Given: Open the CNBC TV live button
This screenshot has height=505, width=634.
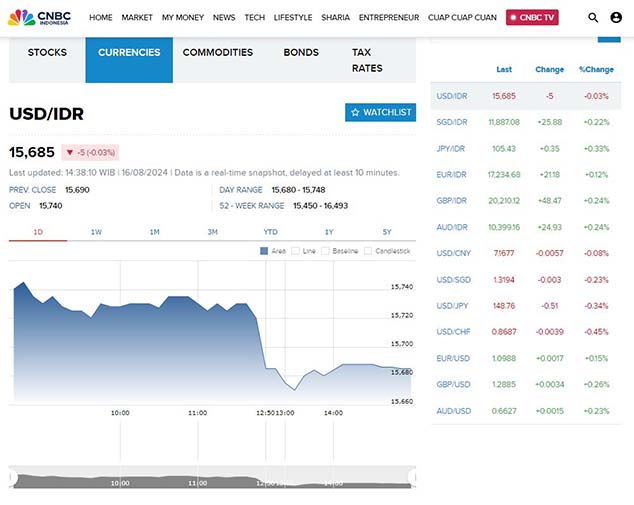Looking at the screenshot, I should 532,17.
